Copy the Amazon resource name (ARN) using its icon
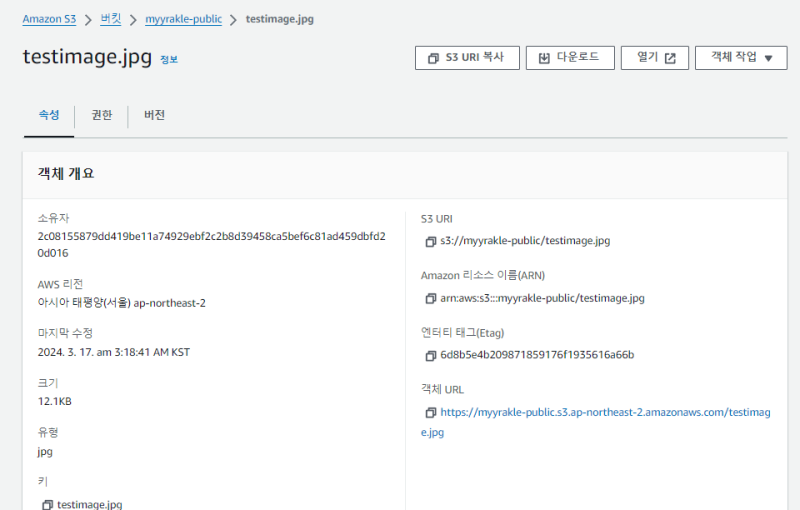Screen dimensions: 800x510 tap(431, 298)
